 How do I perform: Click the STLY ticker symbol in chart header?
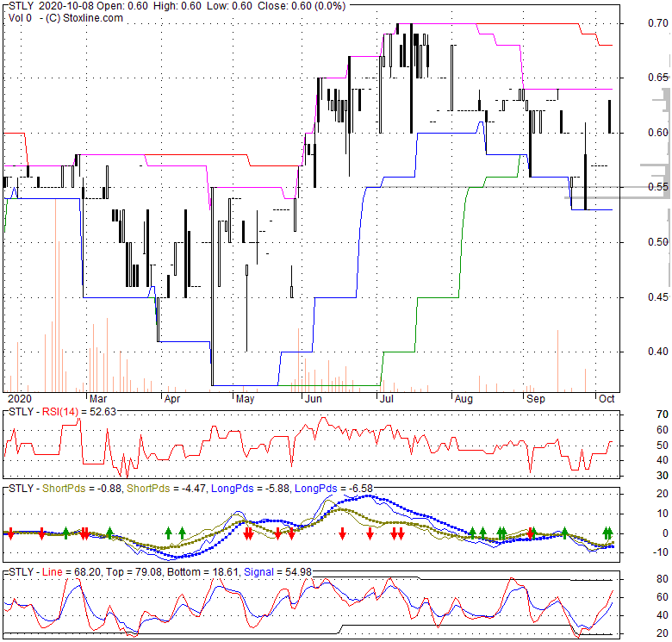coord(21,6)
